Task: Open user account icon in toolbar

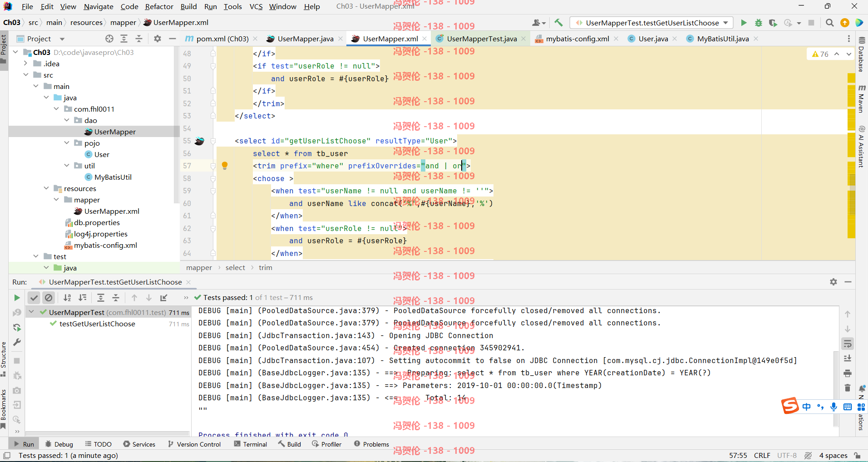Action: pos(538,23)
